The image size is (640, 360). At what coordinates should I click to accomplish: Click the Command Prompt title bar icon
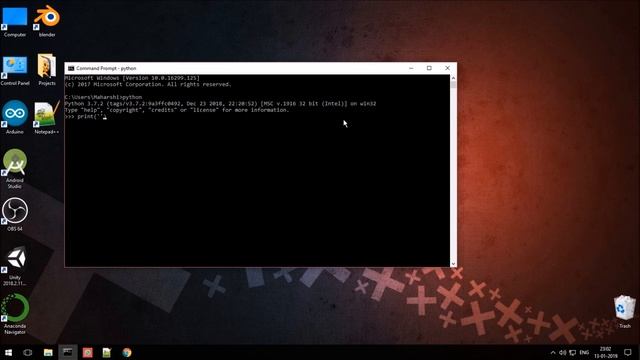point(71,68)
